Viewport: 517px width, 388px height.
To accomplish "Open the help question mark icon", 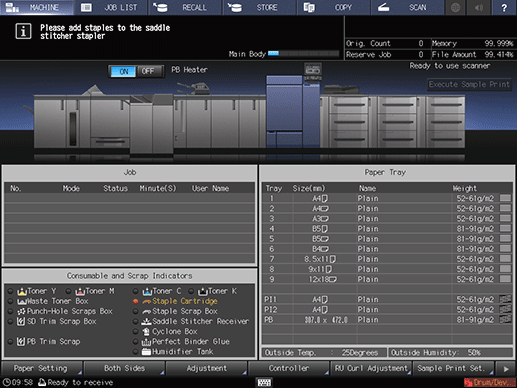I will [x=504, y=7].
